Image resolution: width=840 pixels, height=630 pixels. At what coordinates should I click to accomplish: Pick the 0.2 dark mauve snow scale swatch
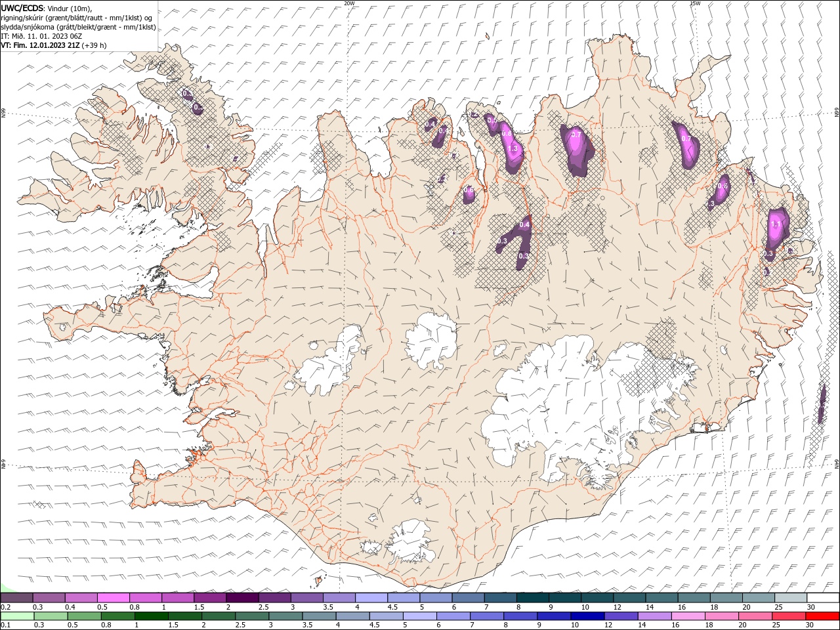point(16,598)
